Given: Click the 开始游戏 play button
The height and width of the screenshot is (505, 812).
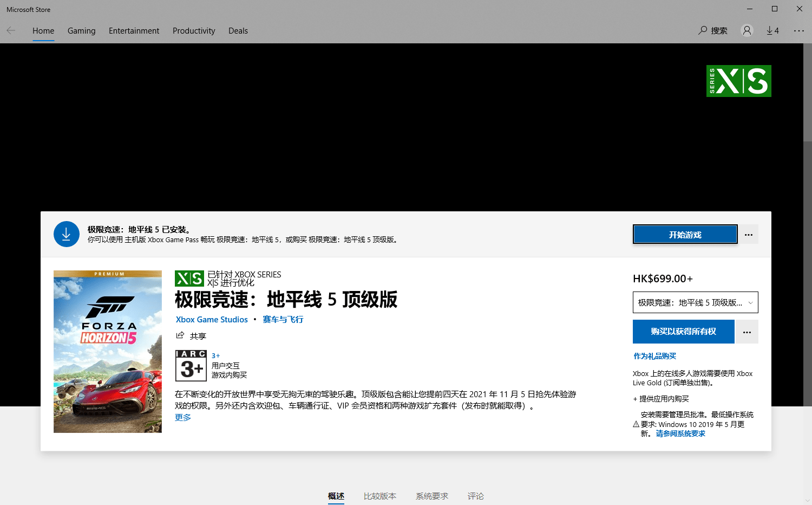Looking at the screenshot, I should click(685, 235).
